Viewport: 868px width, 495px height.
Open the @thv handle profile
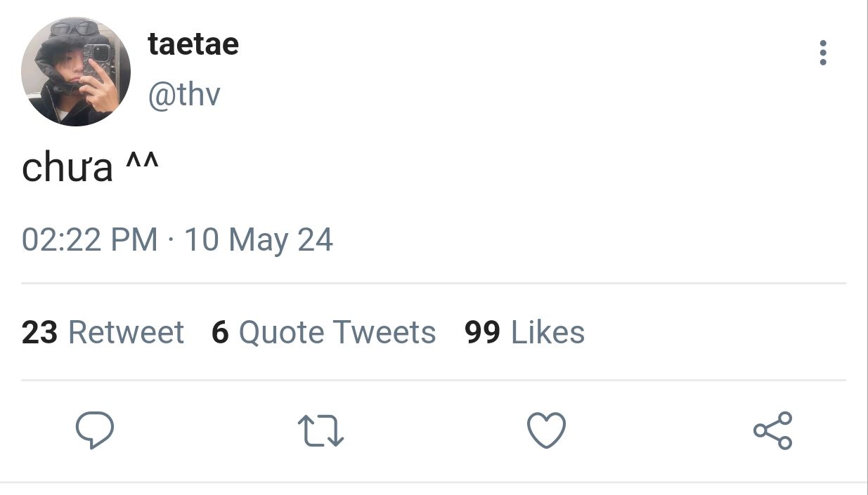(x=183, y=94)
